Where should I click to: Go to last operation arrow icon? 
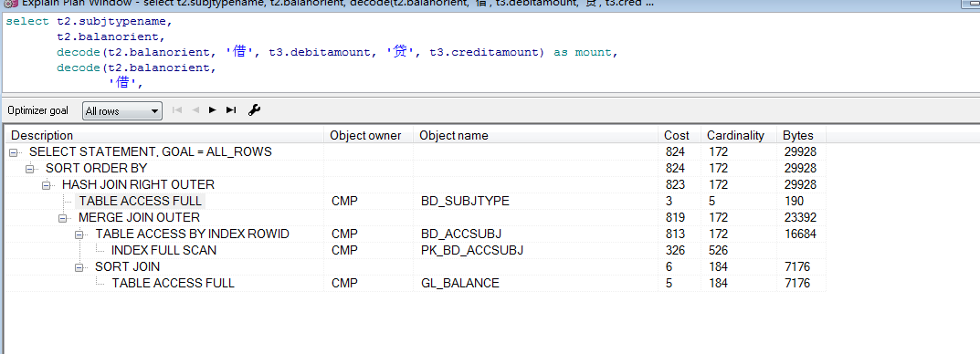click(x=231, y=109)
